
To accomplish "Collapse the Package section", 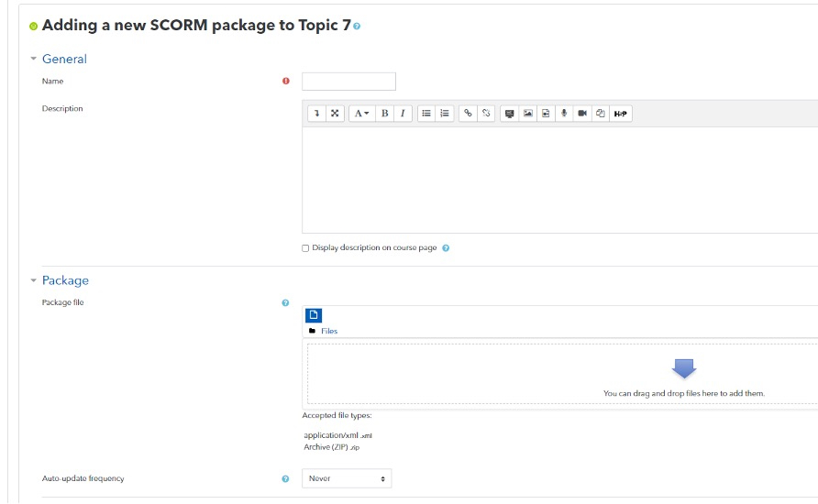I will pos(64,280).
